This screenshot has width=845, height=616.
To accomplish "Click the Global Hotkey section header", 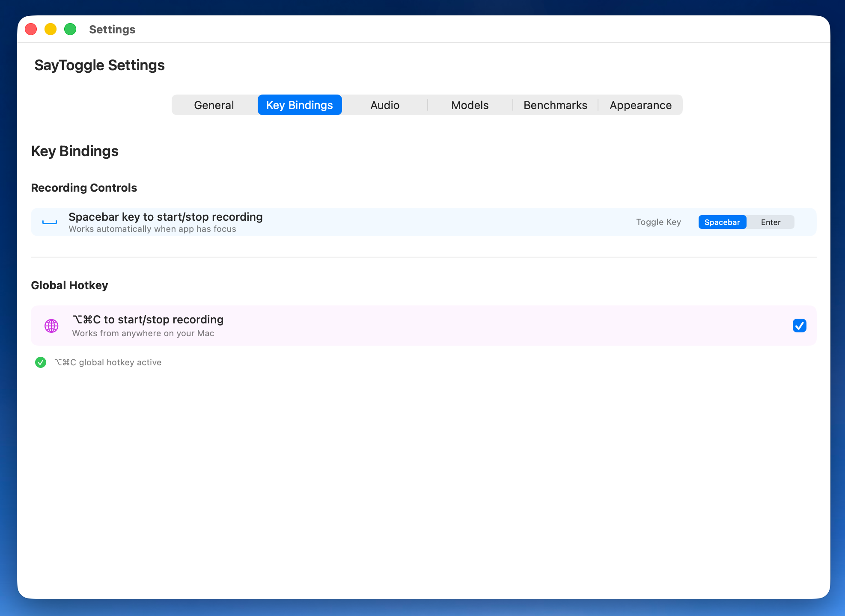I will click(x=69, y=285).
